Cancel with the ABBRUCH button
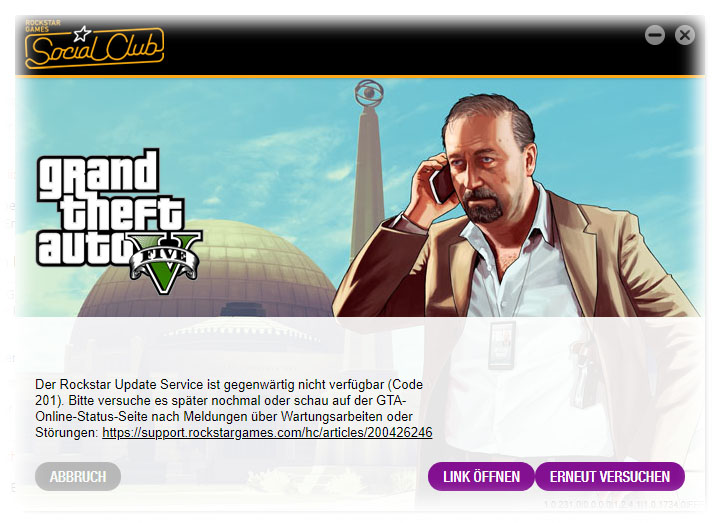The width and height of the screenshot is (720, 523). [x=78, y=477]
